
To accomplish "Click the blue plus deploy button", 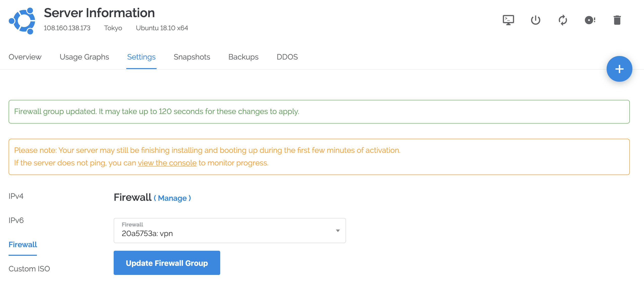I will pyautogui.click(x=619, y=69).
